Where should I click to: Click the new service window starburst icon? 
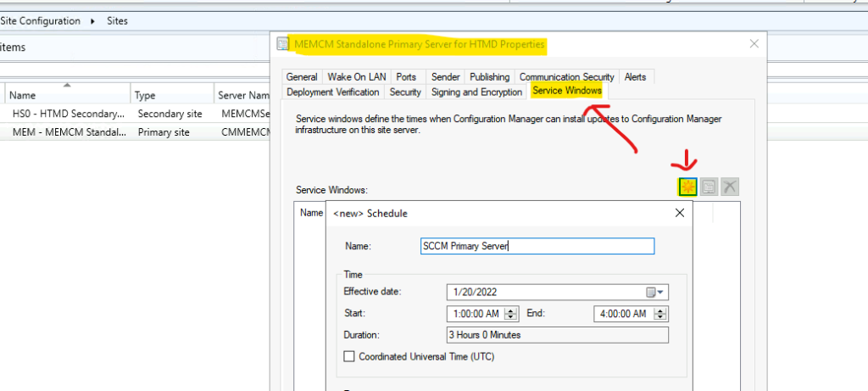[x=687, y=187]
